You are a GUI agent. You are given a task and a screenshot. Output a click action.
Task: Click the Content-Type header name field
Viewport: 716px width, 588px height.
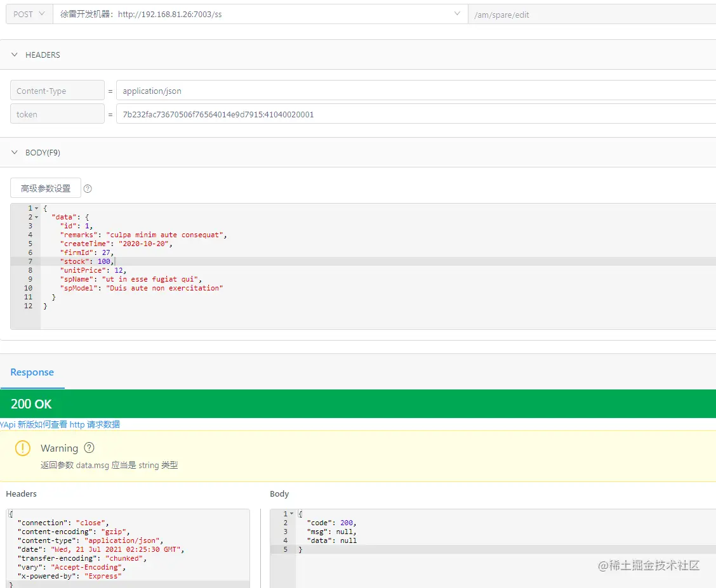(x=58, y=90)
